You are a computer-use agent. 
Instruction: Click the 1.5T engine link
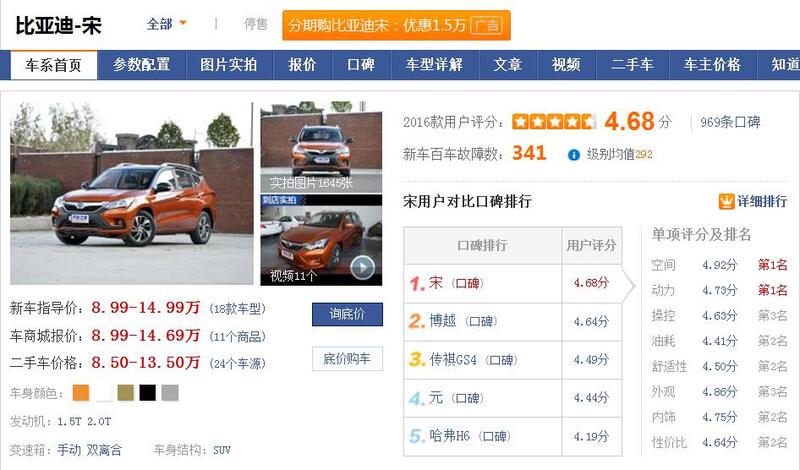point(69,422)
